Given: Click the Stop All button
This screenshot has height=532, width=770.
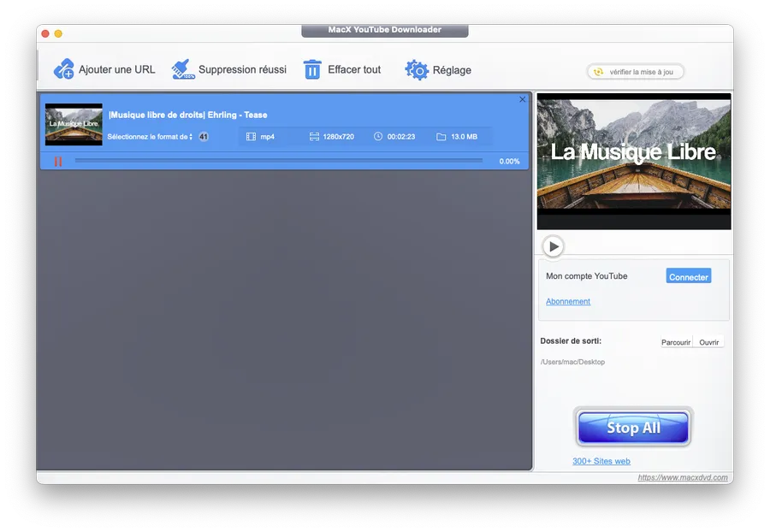Looking at the screenshot, I should coord(633,428).
